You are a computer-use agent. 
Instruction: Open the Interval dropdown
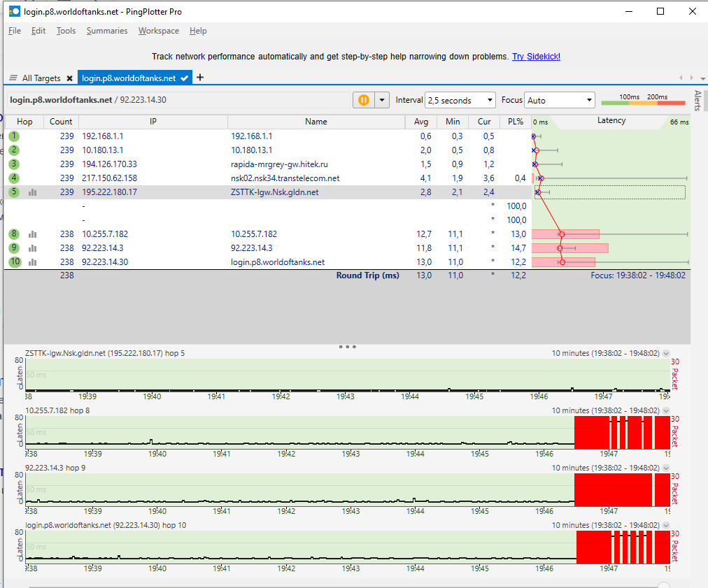click(x=460, y=100)
